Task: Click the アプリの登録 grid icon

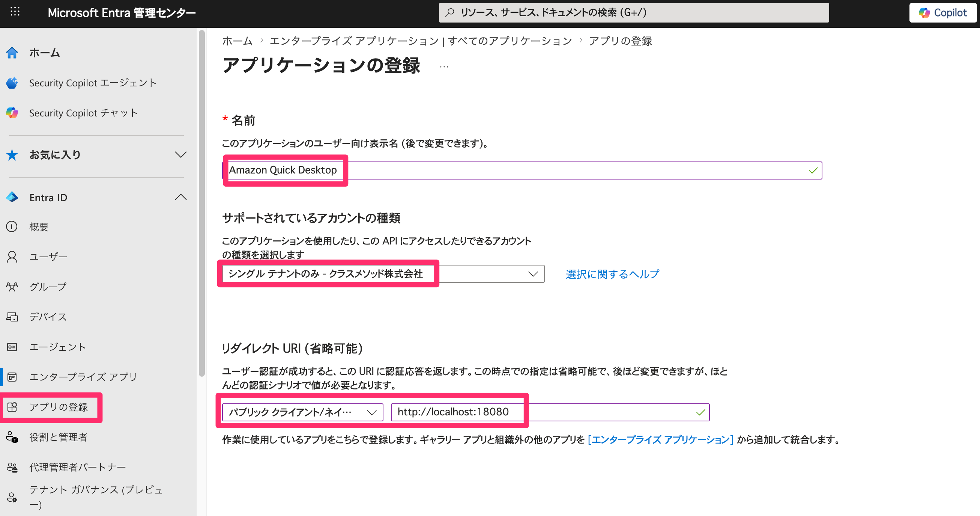Action: (x=12, y=407)
